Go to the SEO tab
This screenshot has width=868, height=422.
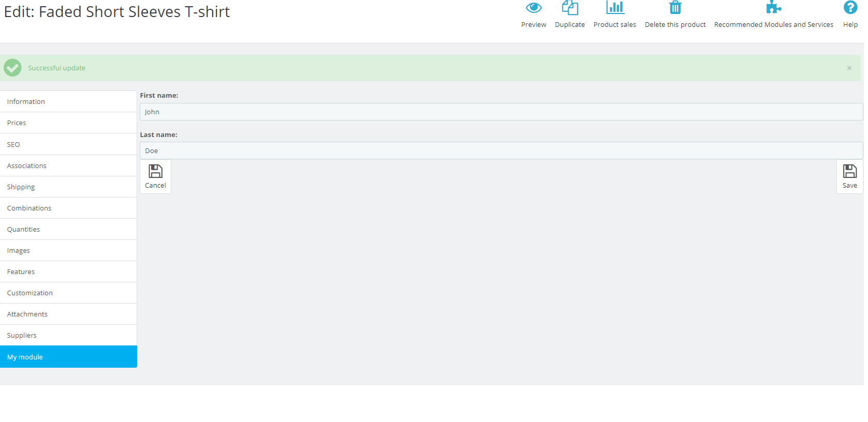coord(68,144)
